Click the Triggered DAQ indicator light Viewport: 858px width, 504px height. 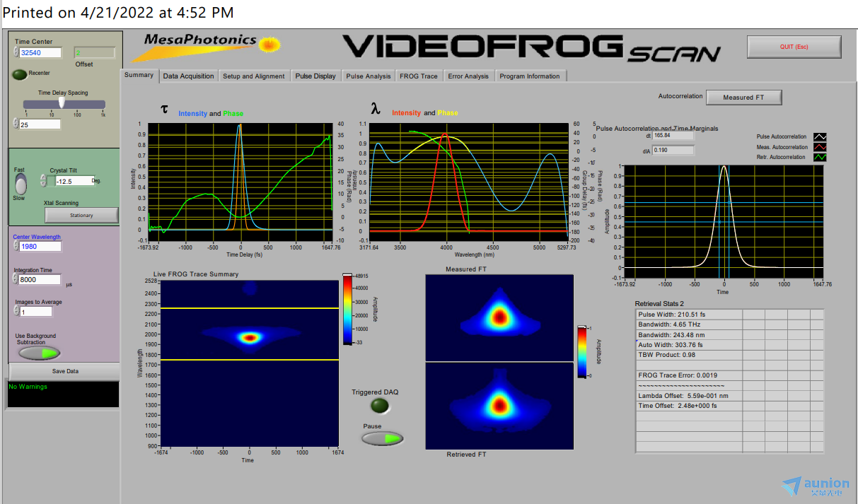click(381, 406)
